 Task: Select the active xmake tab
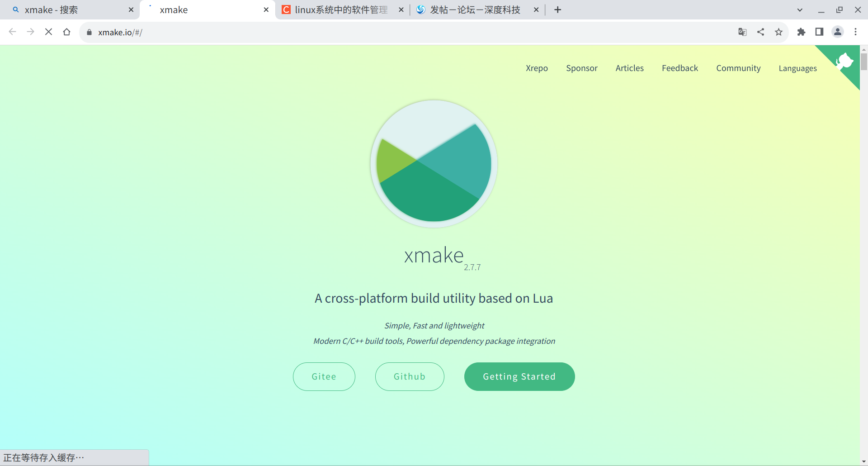coord(207,10)
